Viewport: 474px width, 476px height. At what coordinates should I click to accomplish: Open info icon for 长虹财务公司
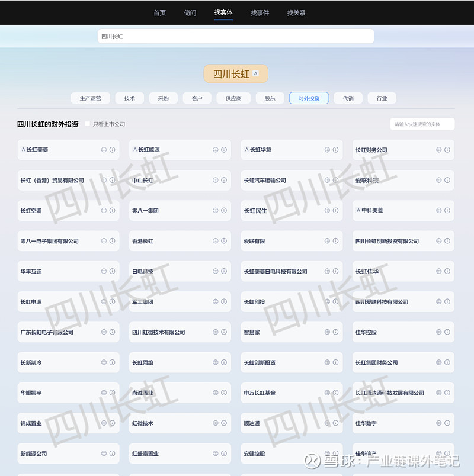(x=447, y=150)
